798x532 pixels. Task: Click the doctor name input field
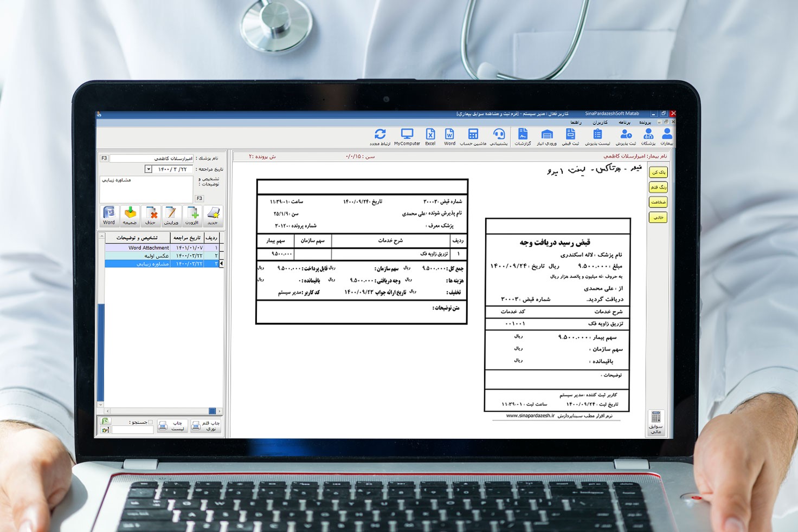point(151,159)
